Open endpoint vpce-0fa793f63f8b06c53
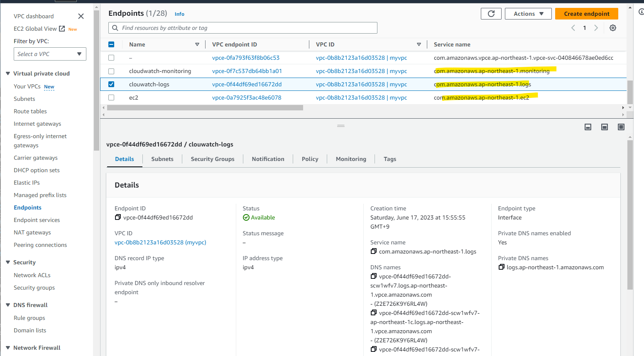Viewport: 644px width, 356px height. coord(246,58)
